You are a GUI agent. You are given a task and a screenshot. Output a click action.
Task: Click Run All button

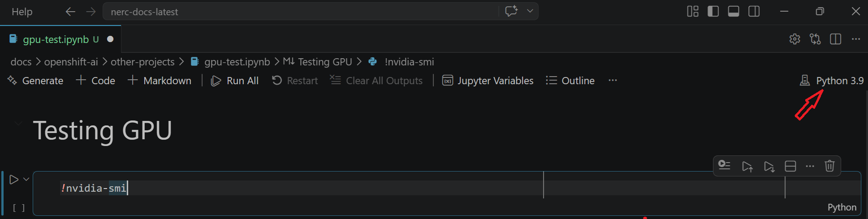(x=235, y=81)
